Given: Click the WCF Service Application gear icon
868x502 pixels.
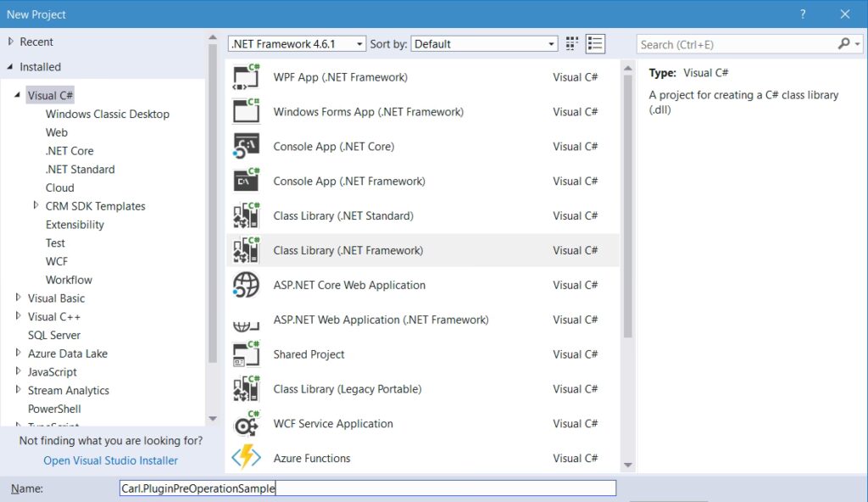Looking at the screenshot, I should [x=246, y=424].
